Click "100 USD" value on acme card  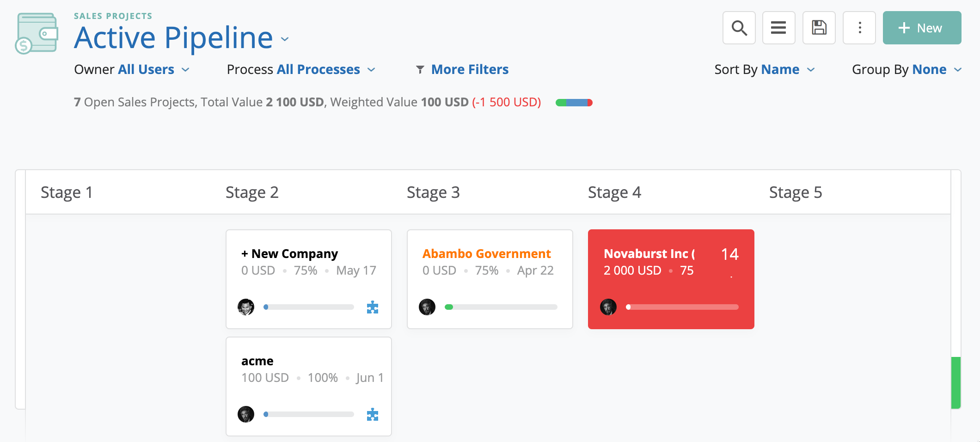click(265, 378)
